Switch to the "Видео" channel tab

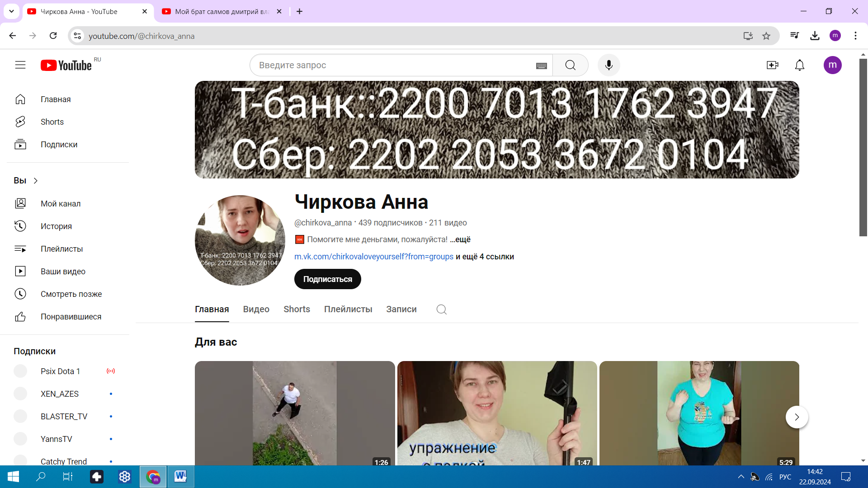click(x=256, y=310)
